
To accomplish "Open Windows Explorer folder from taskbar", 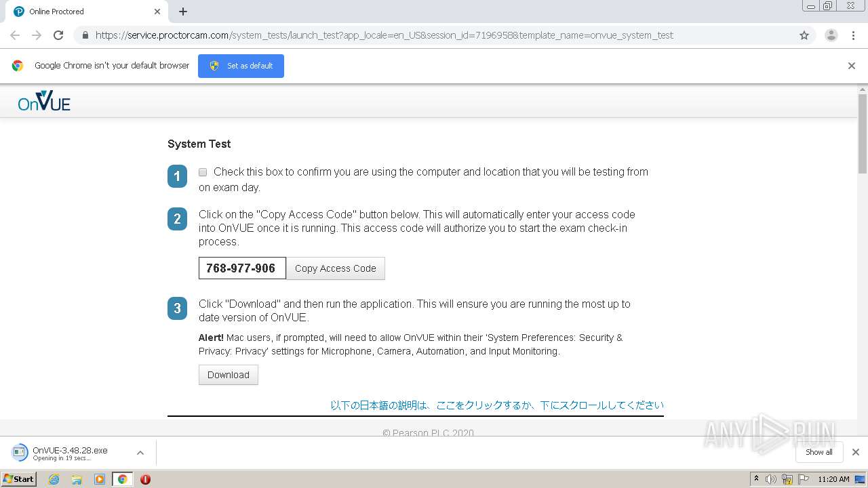I will tap(77, 479).
